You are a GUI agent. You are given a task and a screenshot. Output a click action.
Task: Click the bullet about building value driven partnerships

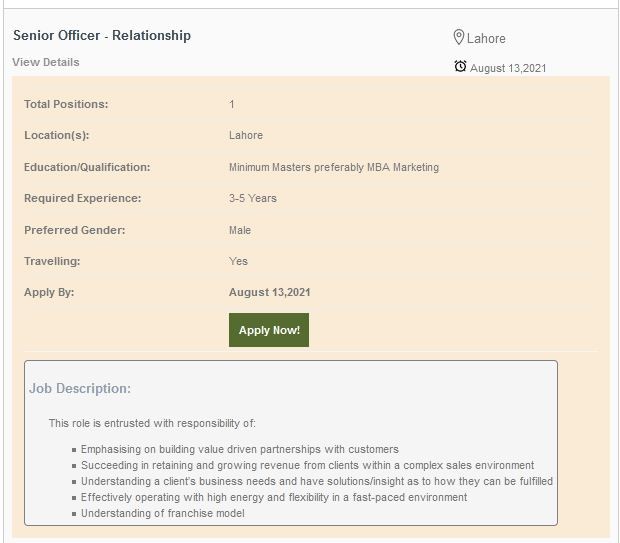tap(239, 449)
